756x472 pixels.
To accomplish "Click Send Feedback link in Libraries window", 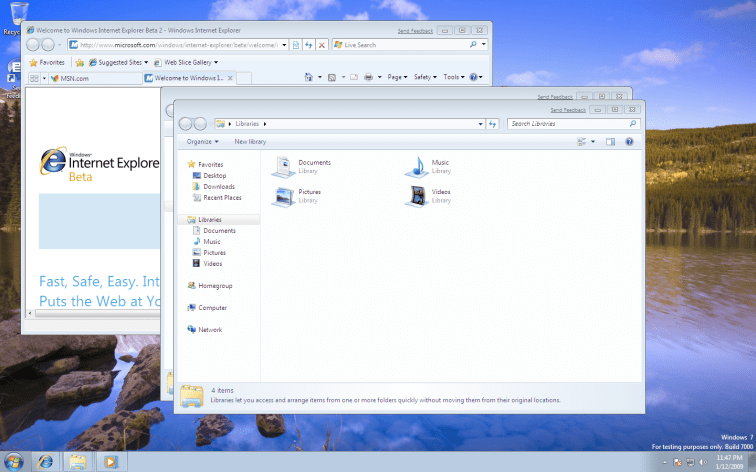I will [x=568, y=110].
